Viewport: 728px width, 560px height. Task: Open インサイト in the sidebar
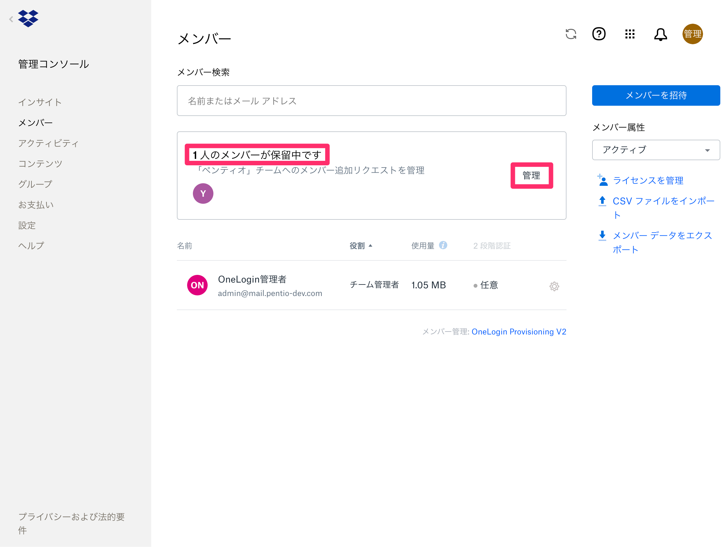click(40, 102)
